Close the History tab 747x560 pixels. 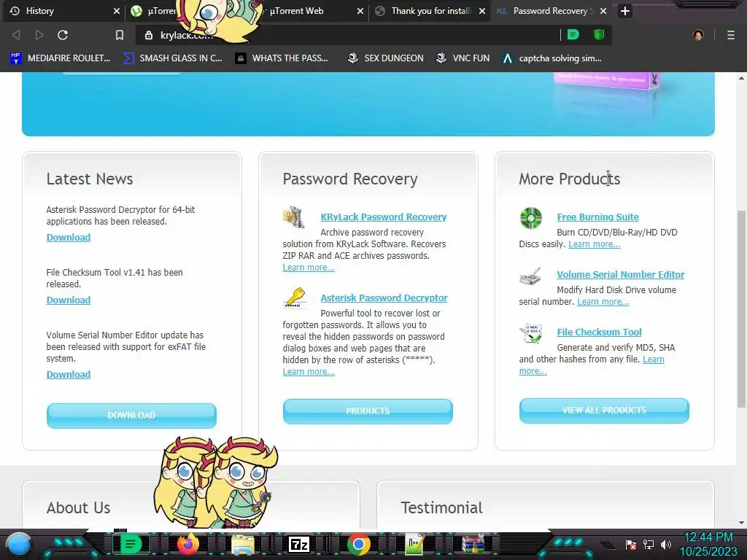[116, 11]
